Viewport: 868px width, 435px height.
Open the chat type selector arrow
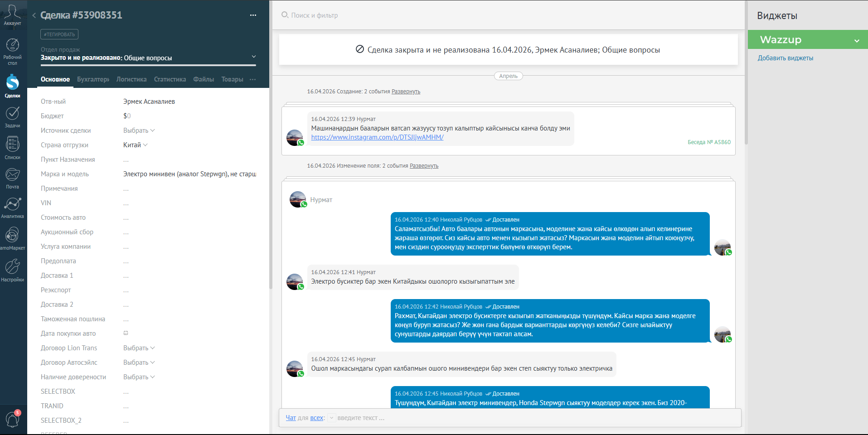click(331, 418)
